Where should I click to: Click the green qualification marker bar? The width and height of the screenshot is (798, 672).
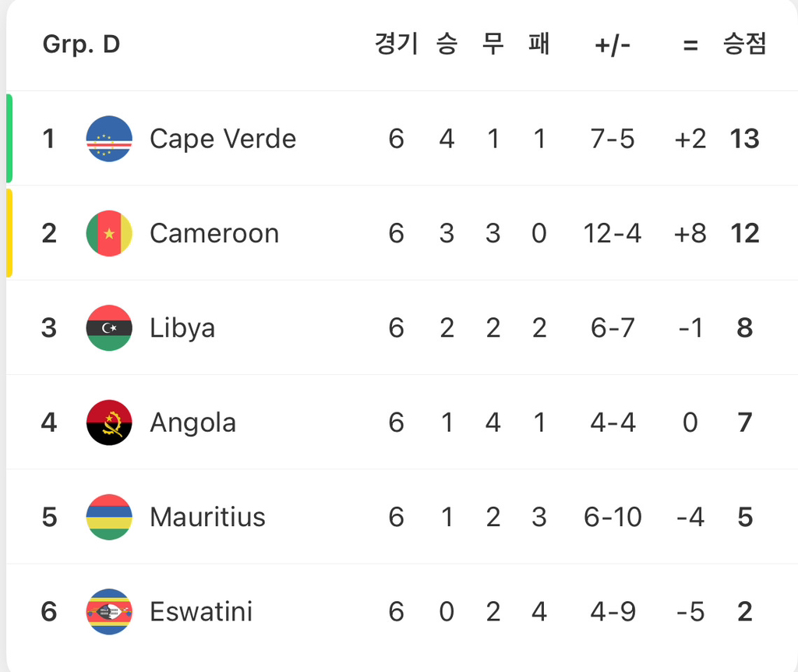(x=9, y=139)
